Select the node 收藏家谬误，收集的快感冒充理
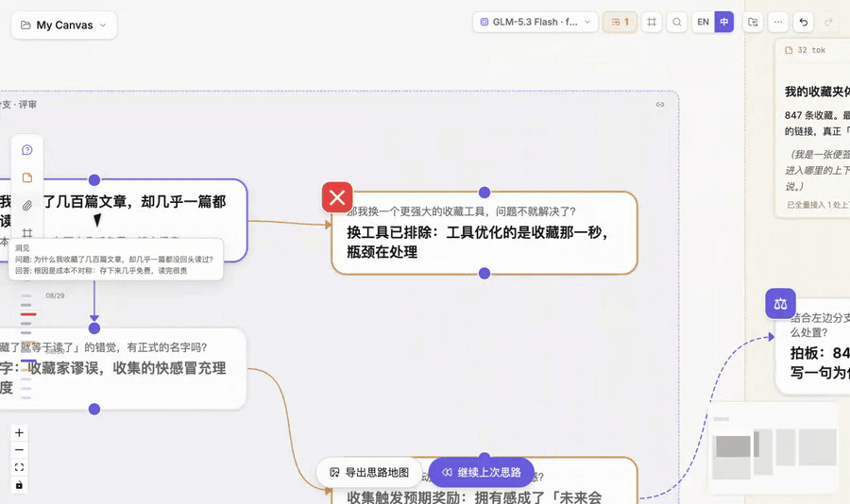 point(122,368)
